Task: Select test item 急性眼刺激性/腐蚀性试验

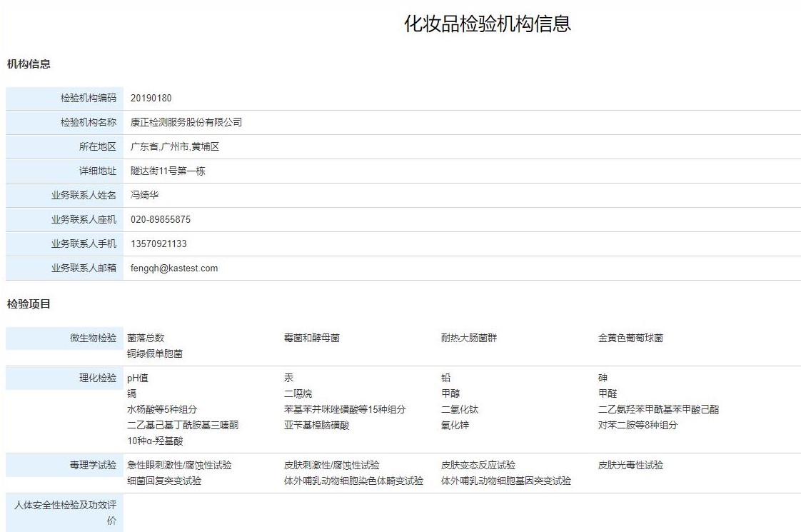Action: [x=179, y=465]
